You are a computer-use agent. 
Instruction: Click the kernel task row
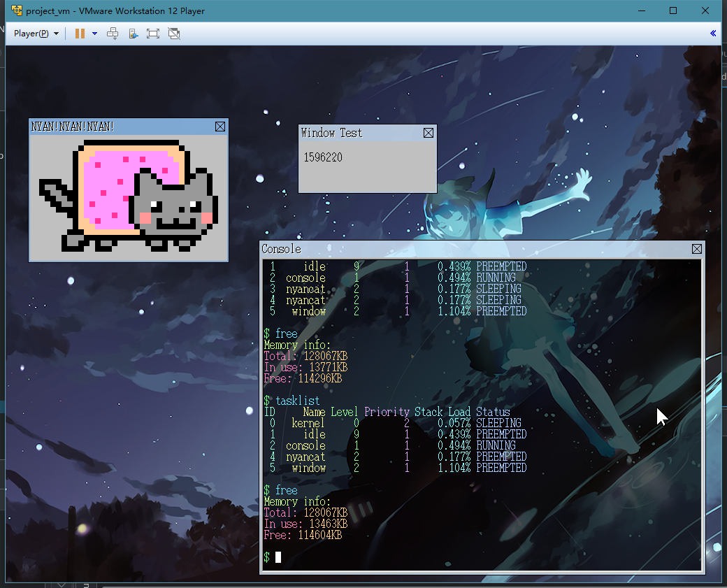click(395, 423)
